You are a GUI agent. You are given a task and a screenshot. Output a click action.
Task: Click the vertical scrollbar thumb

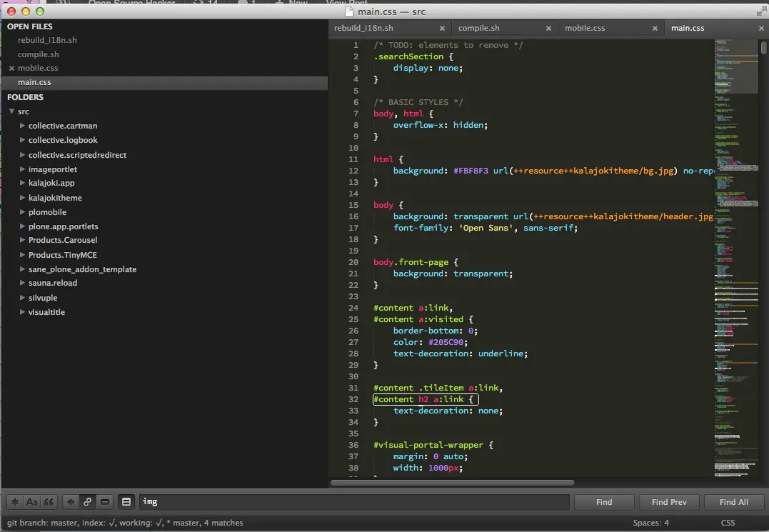point(763,48)
